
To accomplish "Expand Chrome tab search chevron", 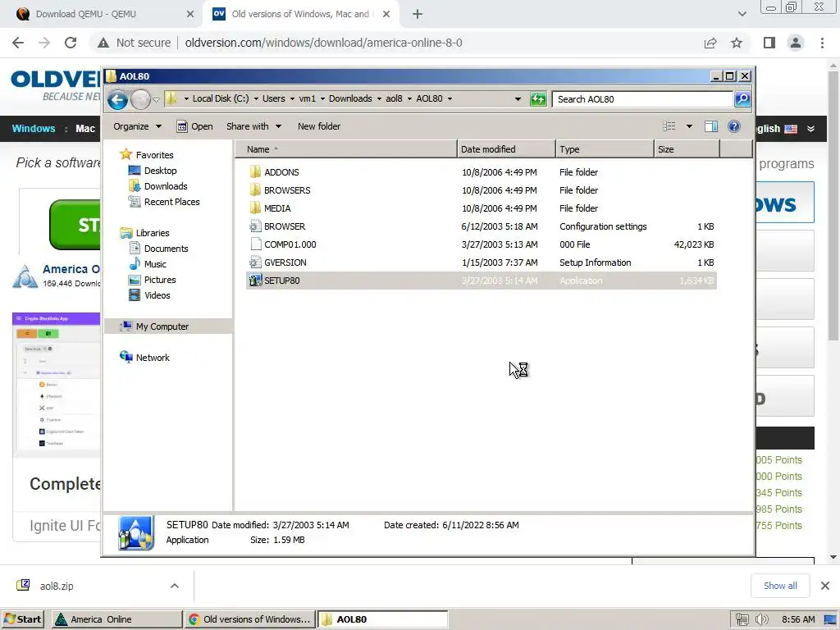I will pyautogui.click(x=742, y=14).
